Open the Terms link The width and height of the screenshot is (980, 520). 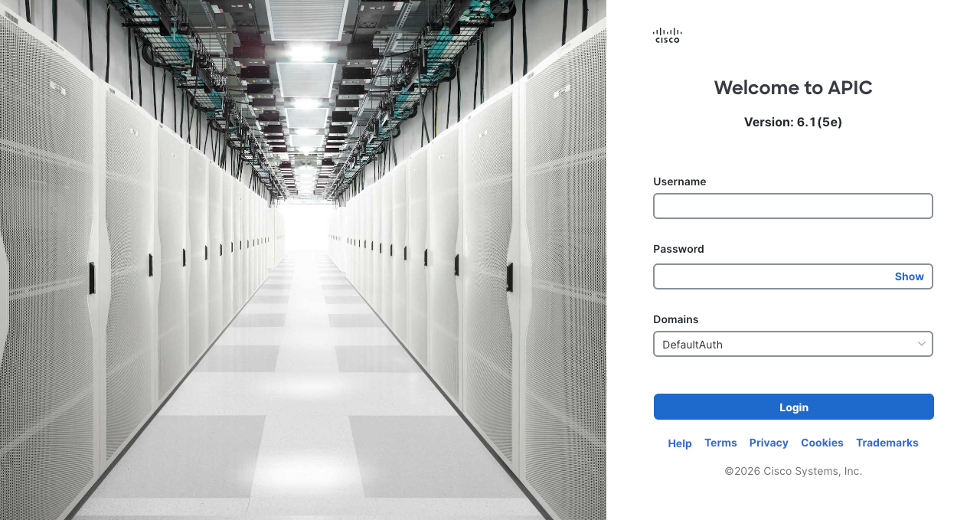tap(720, 443)
